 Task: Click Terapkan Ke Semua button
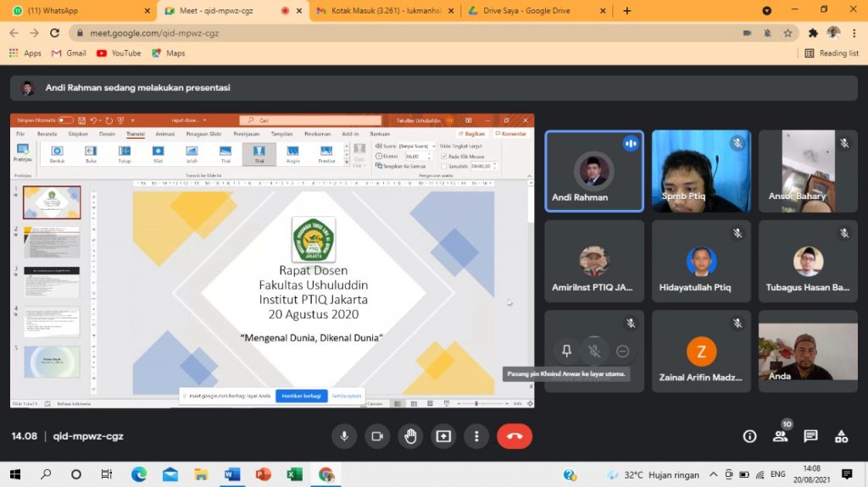pyautogui.click(x=401, y=166)
